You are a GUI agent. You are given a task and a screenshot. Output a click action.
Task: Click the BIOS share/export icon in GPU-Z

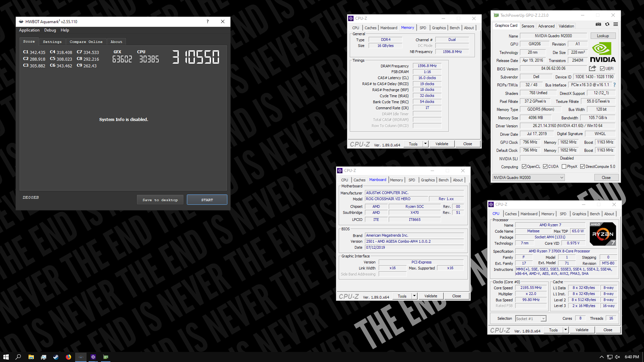pos(592,68)
